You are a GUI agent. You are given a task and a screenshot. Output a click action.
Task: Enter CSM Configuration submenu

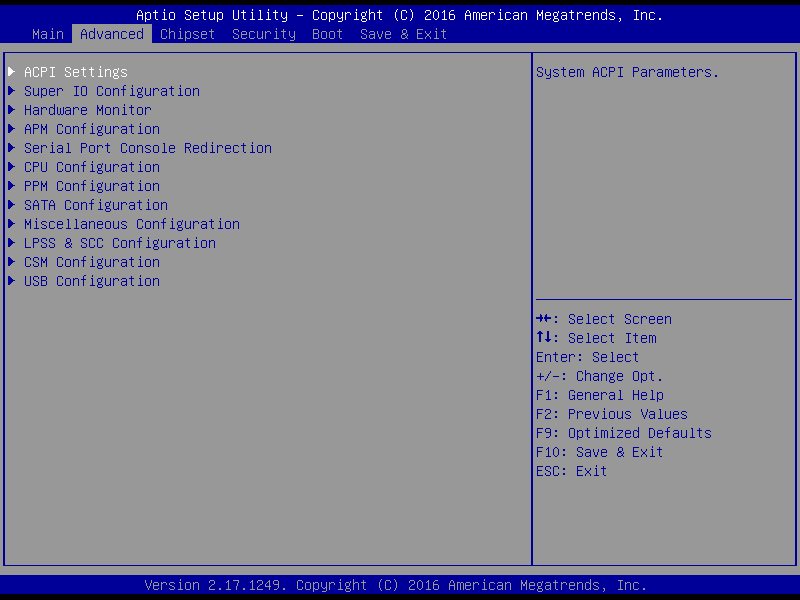pos(92,262)
